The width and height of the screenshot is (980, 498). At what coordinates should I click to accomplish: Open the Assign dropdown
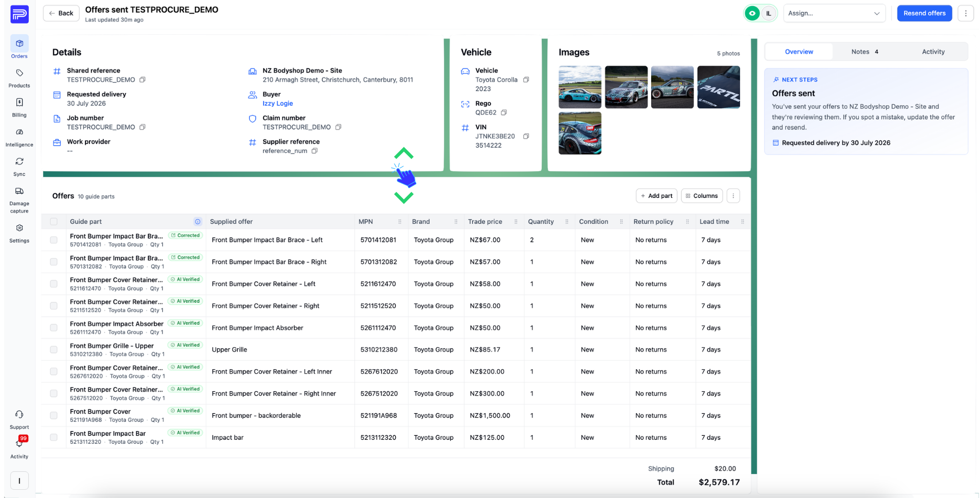834,13
